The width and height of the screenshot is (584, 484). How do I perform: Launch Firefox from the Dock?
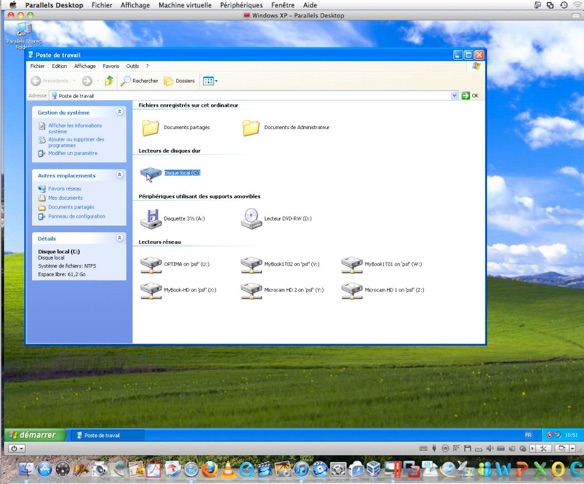[210, 469]
